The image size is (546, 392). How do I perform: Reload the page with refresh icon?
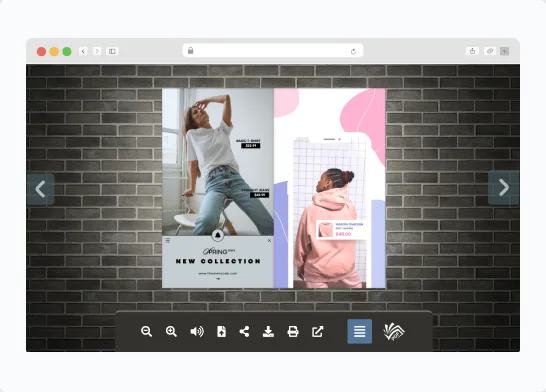coord(353,52)
